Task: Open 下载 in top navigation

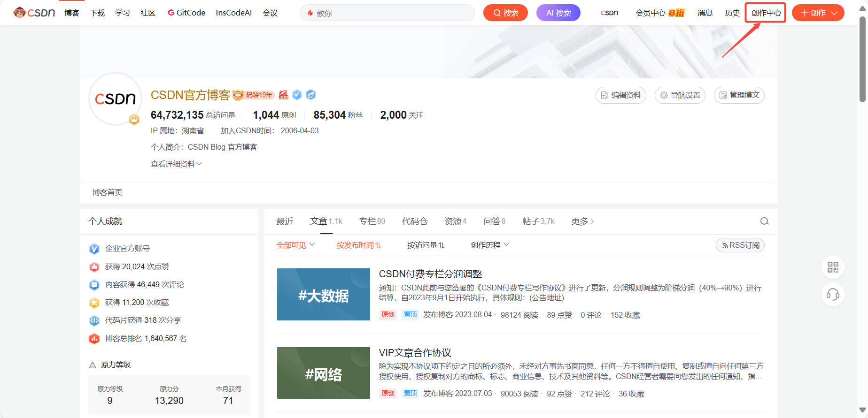Action: [97, 13]
